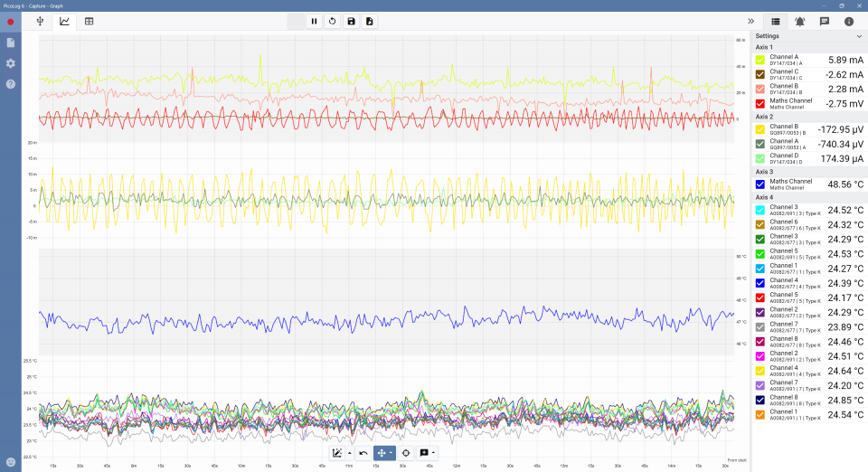Select the pan move tool
The width and height of the screenshot is (868, 472).
point(382,453)
